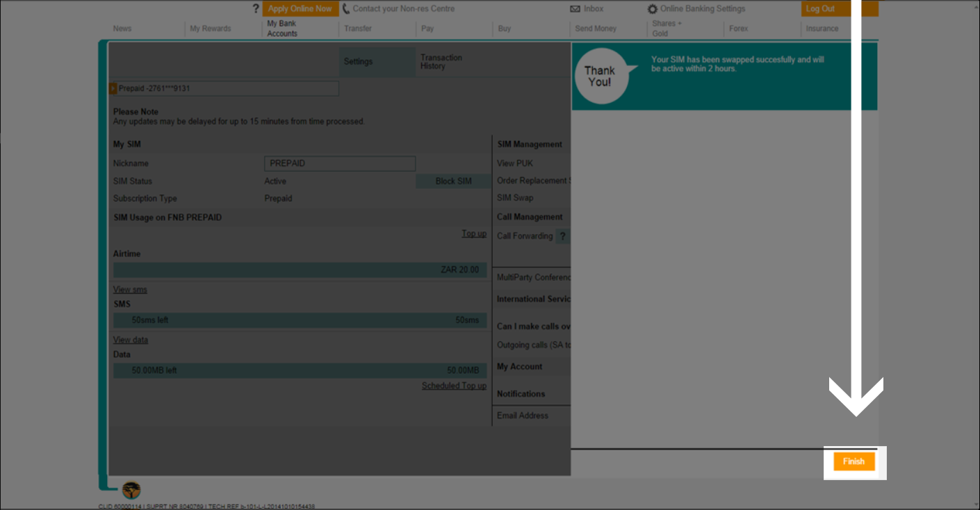Click the Log Out button
The height and width of the screenshot is (510, 980).
coord(840,9)
